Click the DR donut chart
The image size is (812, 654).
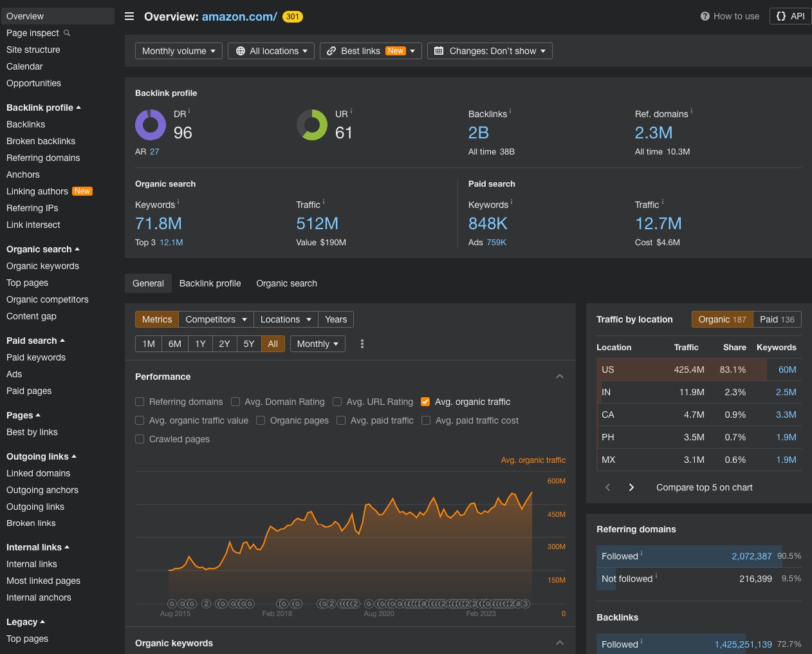point(151,125)
